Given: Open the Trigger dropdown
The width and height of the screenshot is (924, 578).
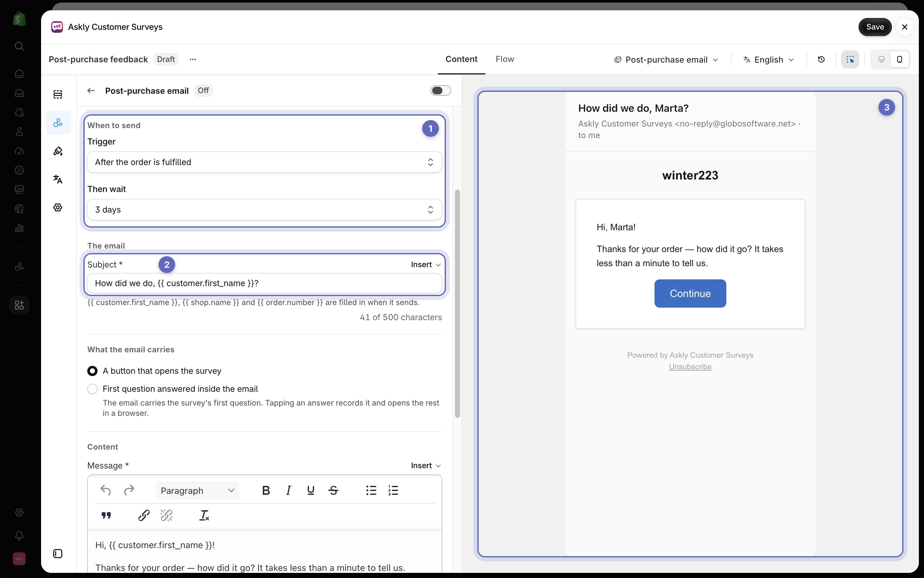Looking at the screenshot, I should tap(265, 162).
